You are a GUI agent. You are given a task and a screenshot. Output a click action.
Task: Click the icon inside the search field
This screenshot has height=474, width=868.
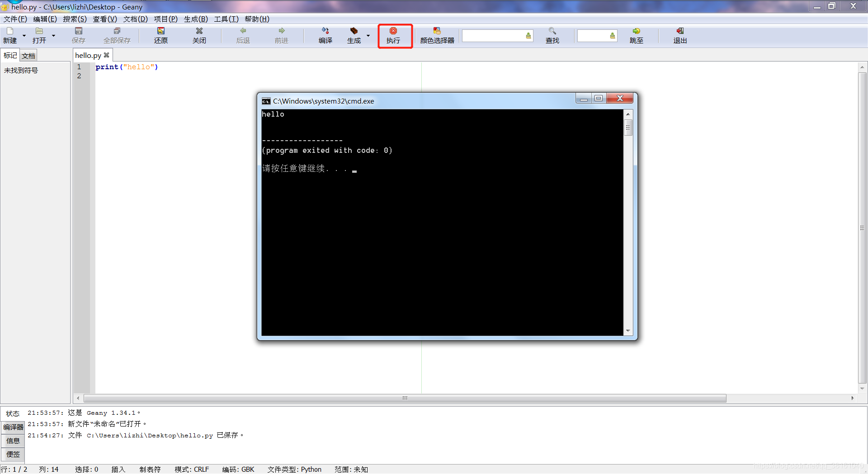click(x=528, y=36)
